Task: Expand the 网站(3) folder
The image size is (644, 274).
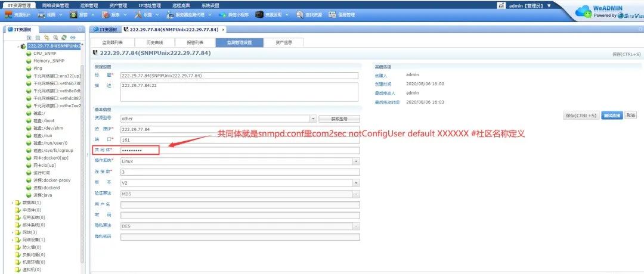Action: click(12, 232)
